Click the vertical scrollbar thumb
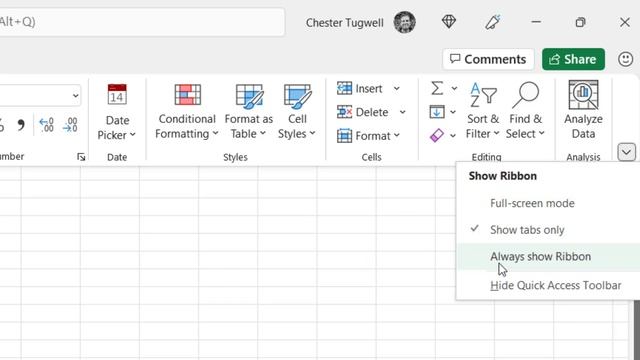 [637, 330]
